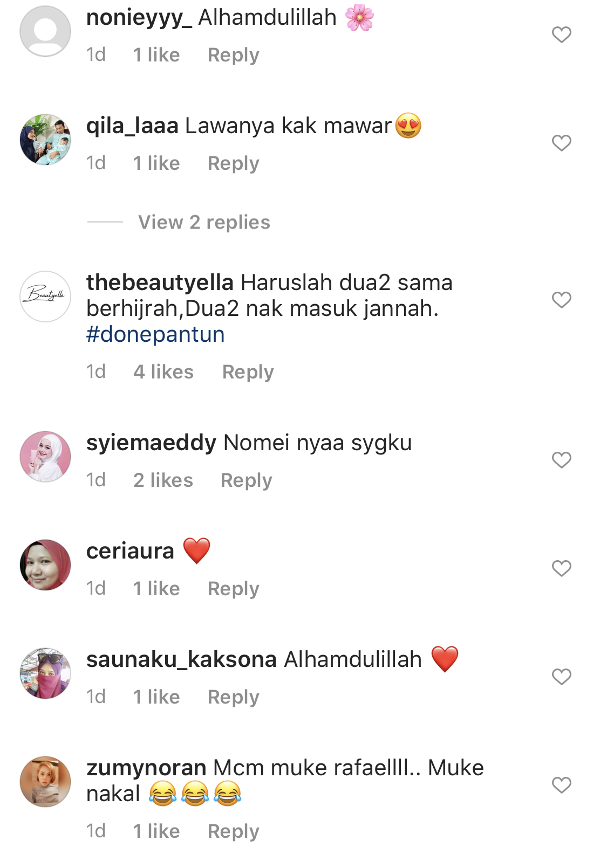
Task: Like thebeautyella's comment using heart icon
Action: click(x=561, y=300)
